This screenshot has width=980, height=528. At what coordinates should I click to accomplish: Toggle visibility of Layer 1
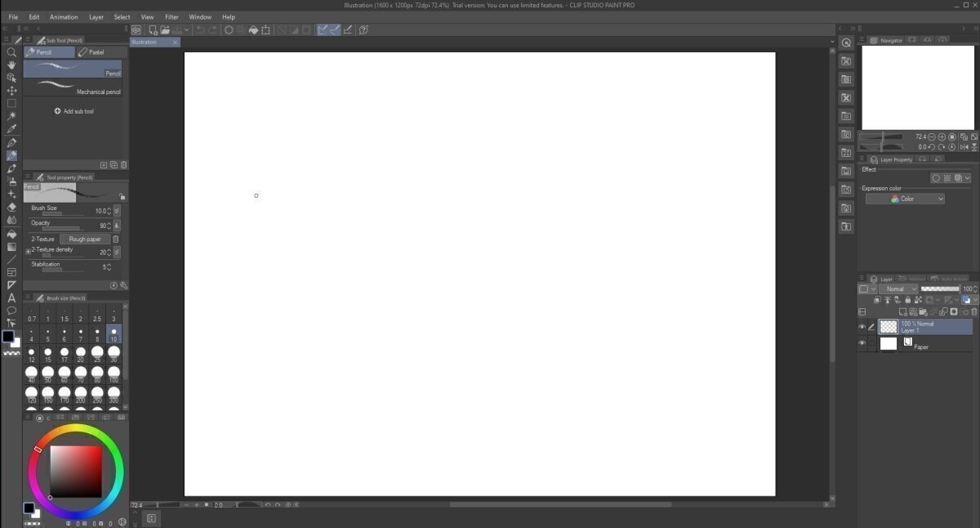click(861, 326)
